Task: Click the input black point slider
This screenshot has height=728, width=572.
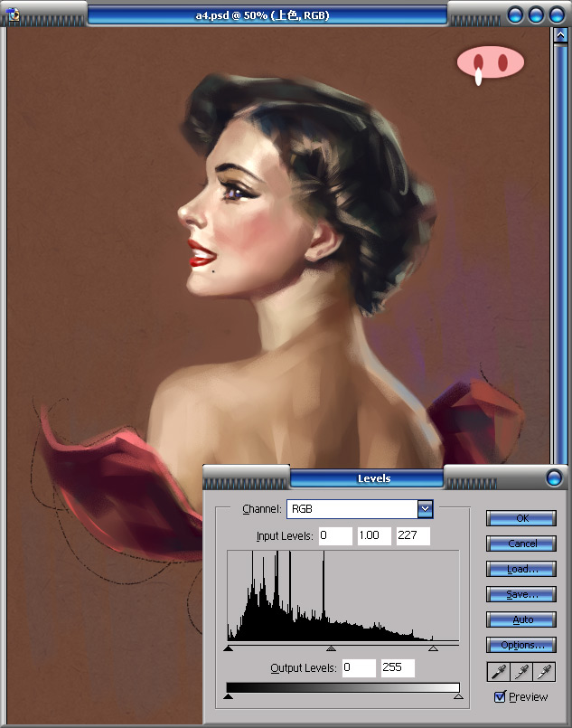Action: [229, 648]
